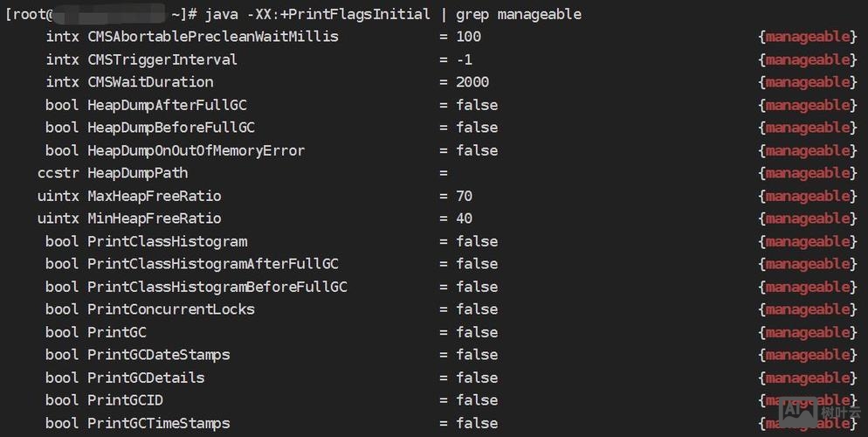Click the HeapDumpAfterFullGC flag name
Image resolution: width=868 pixels, height=437 pixels.
coord(170,105)
